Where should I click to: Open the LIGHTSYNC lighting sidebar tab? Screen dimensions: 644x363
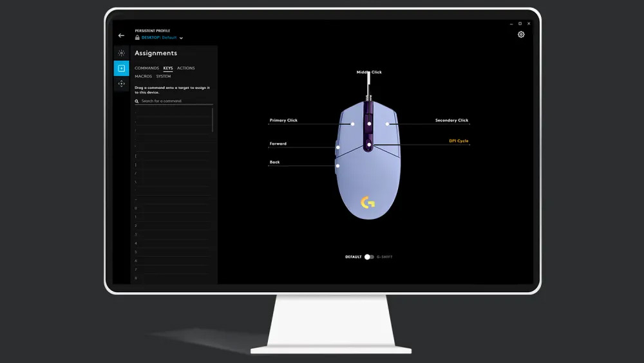(x=121, y=53)
